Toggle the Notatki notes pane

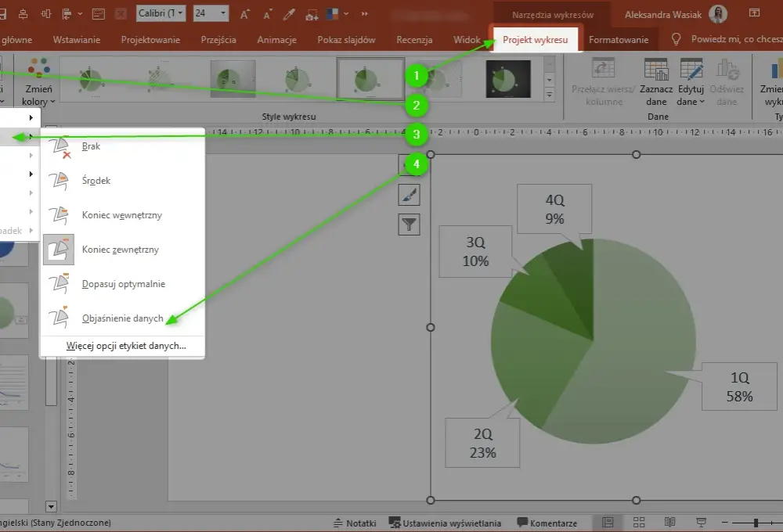[355, 523]
